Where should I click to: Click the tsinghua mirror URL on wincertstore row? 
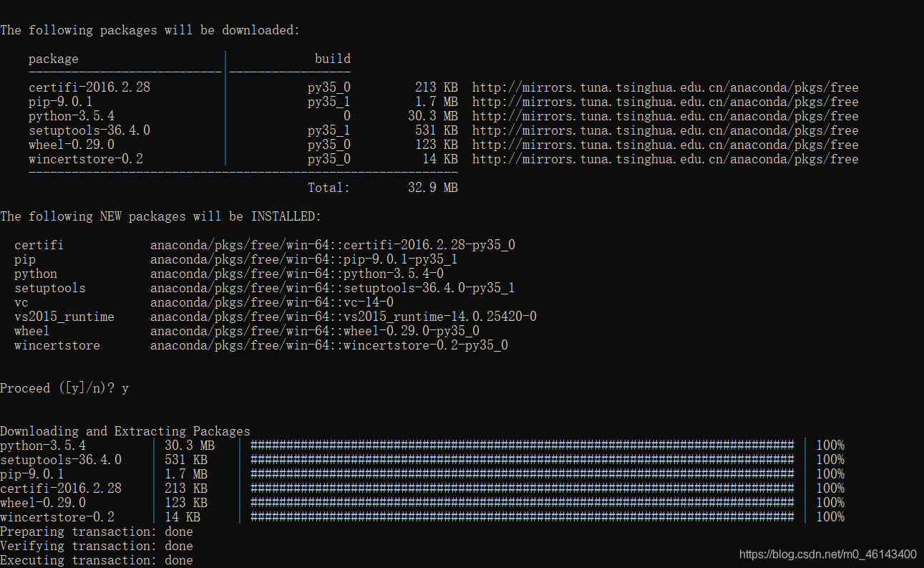(x=666, y=159)
